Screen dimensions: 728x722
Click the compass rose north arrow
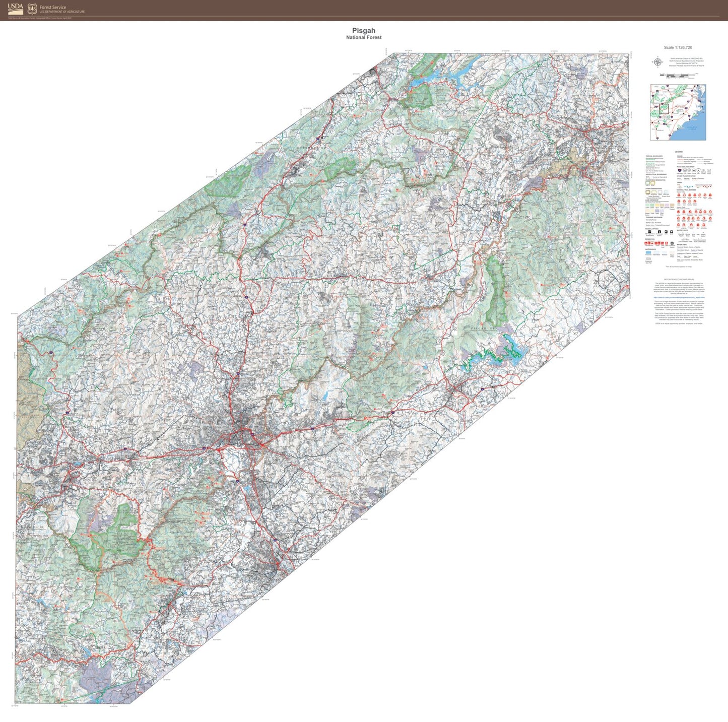point(657,61)
